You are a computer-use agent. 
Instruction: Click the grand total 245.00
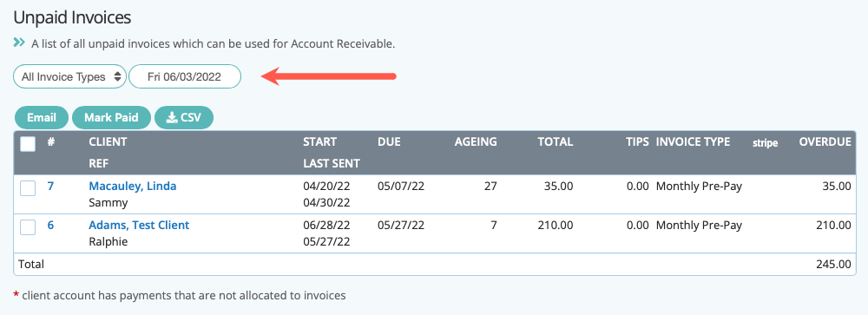pyautogui.click(x=833, y=265)
